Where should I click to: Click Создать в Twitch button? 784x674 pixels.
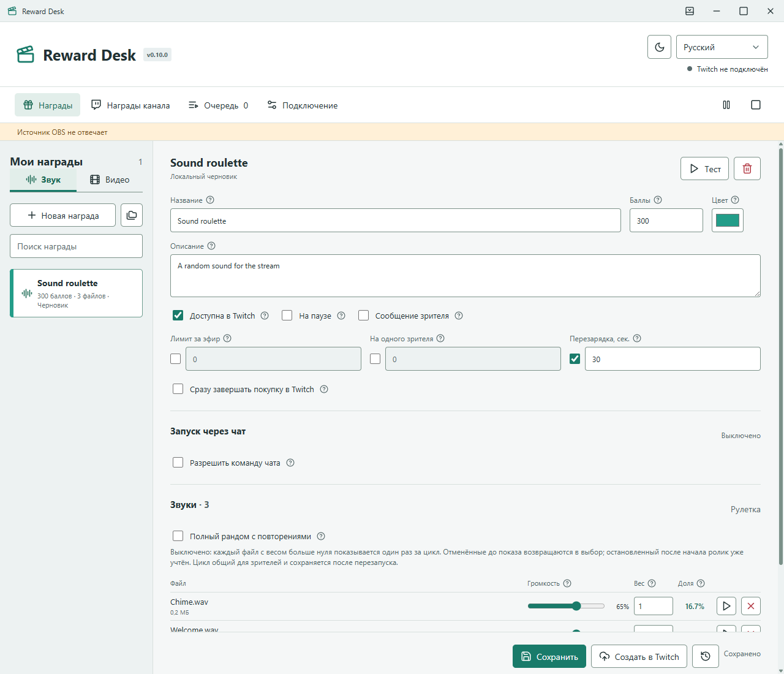point(639,656)
